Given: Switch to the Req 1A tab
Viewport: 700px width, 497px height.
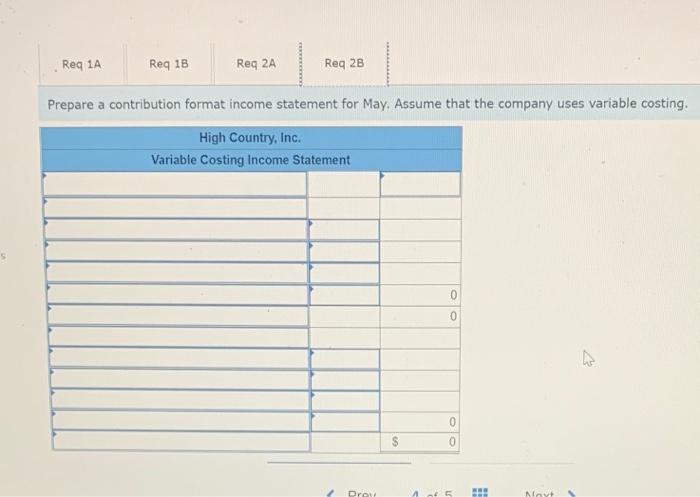Looking at the screenshot, I should (x=82, y=64).
